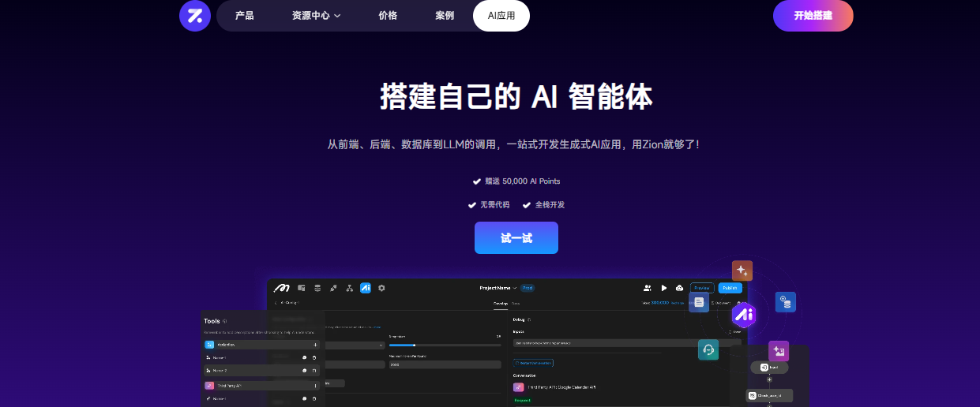Click the Prod environment badge

pyautogui.click(x=528, y=288)
